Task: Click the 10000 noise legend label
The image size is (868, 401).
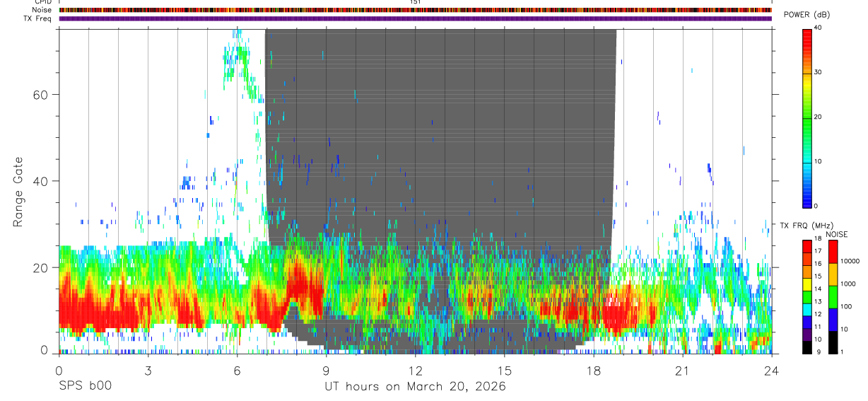Action: tap(849, 261)
